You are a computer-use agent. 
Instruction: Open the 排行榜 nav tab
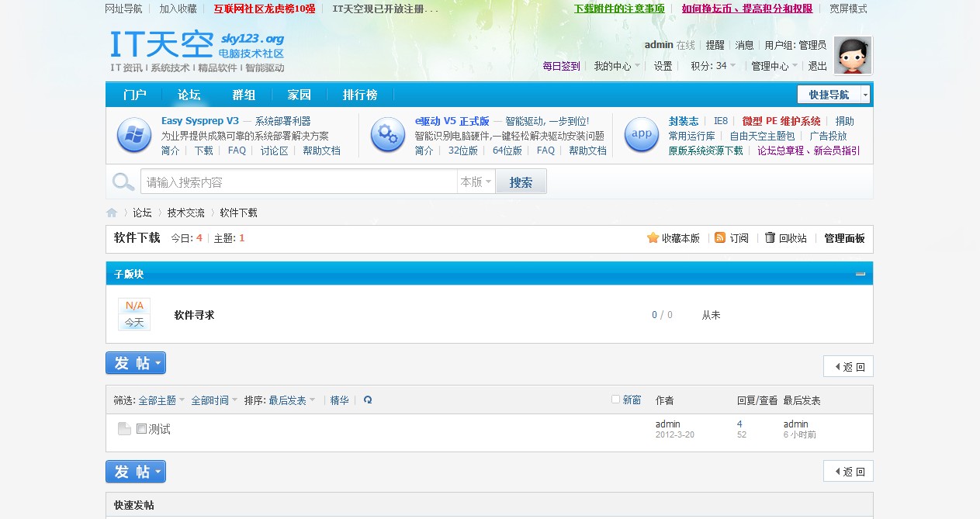point(360,95)
